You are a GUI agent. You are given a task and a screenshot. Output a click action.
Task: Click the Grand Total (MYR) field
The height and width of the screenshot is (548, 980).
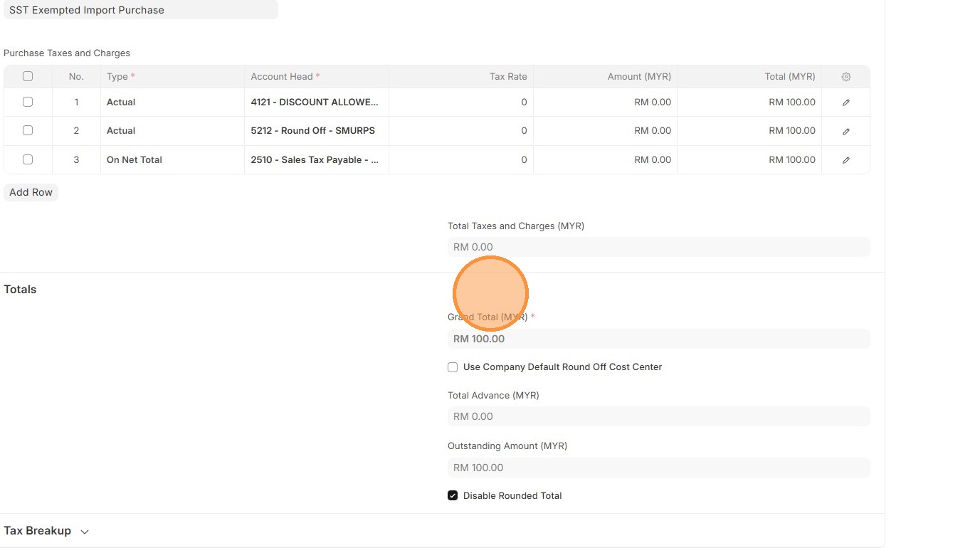coord(658,339)
